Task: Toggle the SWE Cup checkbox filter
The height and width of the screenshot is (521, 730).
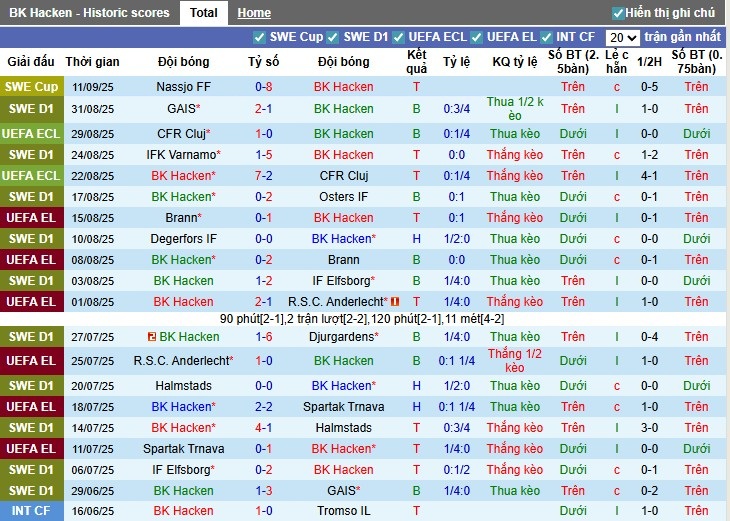Action: tap(260, 37)
